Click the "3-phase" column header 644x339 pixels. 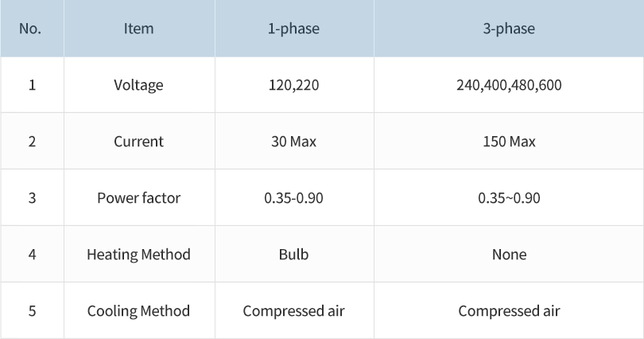click(x=509, y=29)
